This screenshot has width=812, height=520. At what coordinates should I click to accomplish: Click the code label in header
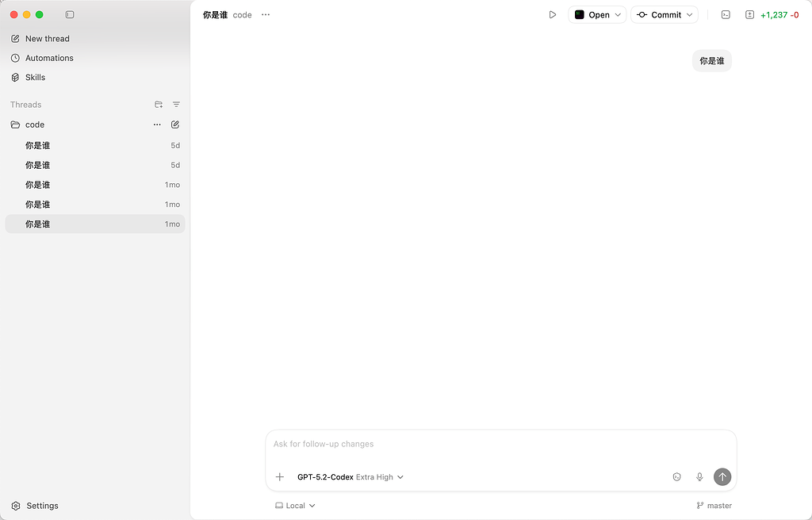[x=243, y=15]
